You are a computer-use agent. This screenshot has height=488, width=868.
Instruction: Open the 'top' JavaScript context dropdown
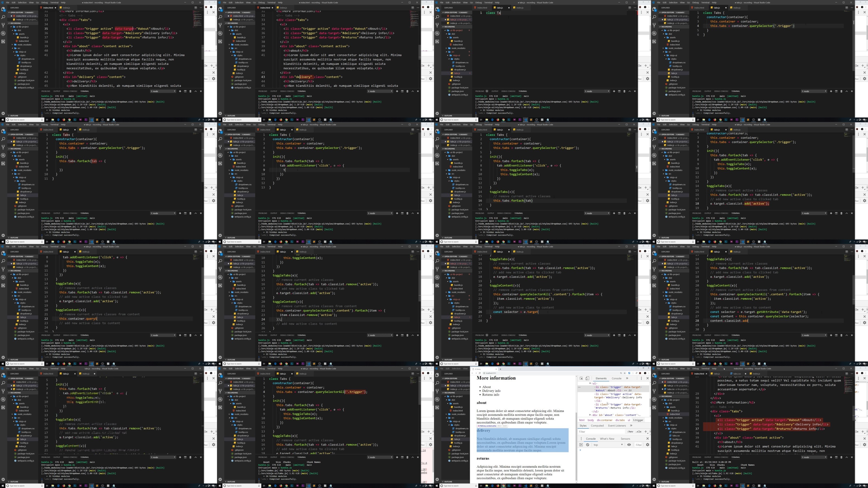[608, 445]
